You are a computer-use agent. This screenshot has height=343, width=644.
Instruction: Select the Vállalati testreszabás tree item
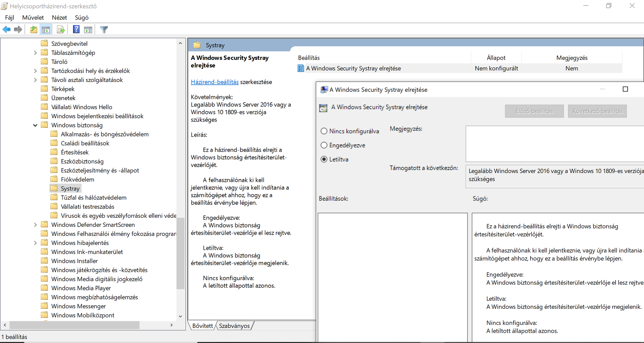pos(88,207)
